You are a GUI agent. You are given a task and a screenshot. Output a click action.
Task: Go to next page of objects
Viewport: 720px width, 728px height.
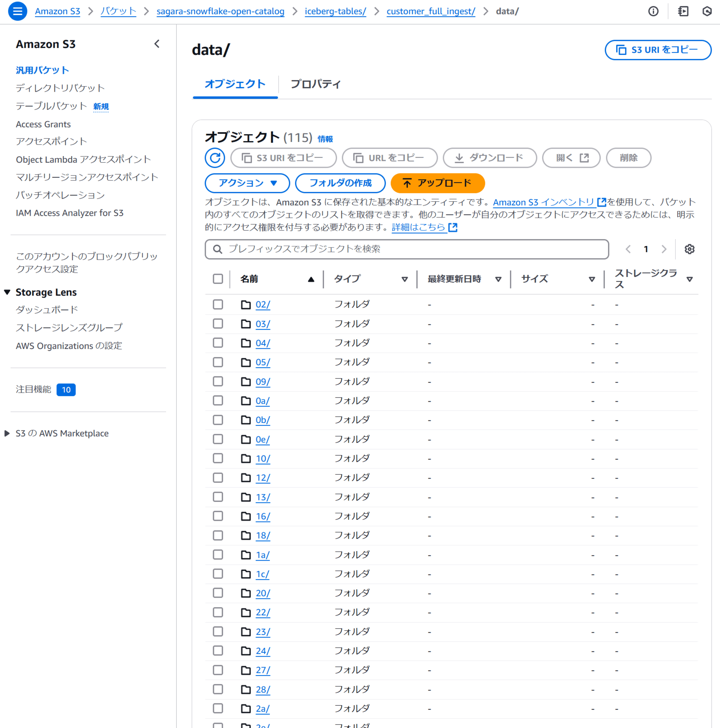(664, 249)
